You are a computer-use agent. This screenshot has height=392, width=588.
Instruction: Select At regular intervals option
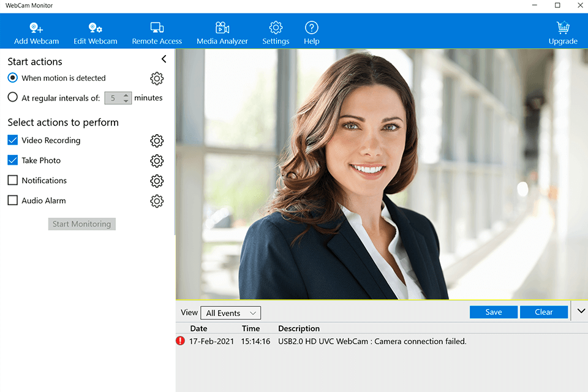click(12, 97)
